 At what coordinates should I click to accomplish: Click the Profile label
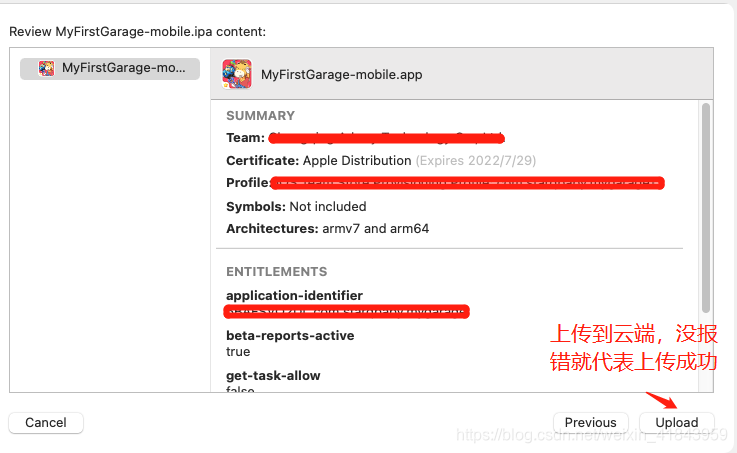(x=248, y=182)
